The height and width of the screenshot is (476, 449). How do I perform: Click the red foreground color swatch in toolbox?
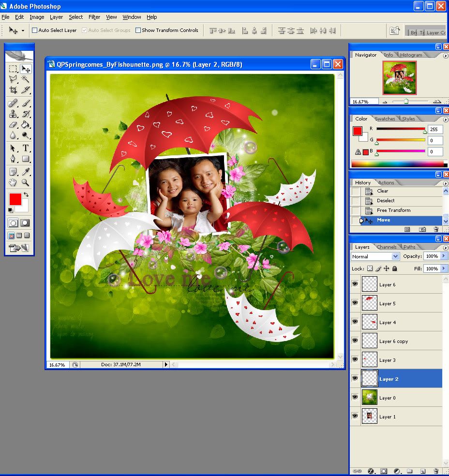15,199
